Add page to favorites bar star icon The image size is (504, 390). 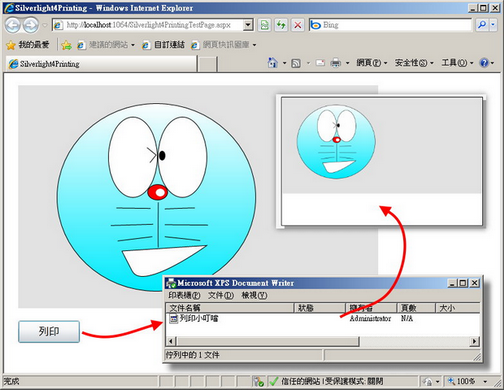pos(66,45)
